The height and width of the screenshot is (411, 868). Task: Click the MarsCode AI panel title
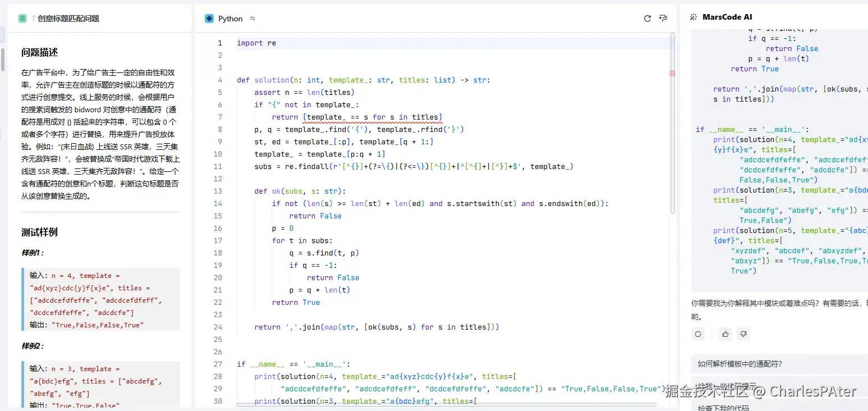727,17
